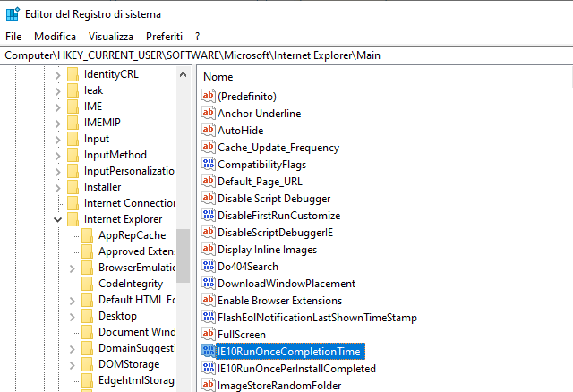Click the AutoHide string value icon
Screen dimensions: 573x392
(209, 130)
